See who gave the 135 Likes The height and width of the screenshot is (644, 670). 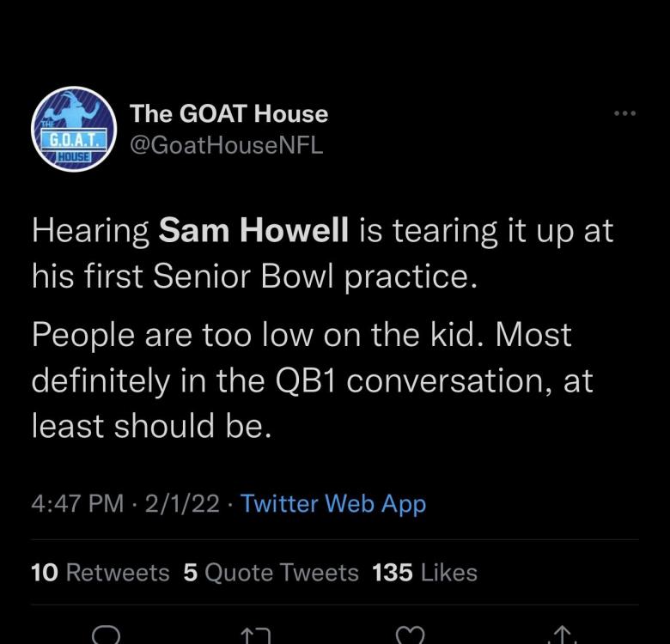pos(425,572)
